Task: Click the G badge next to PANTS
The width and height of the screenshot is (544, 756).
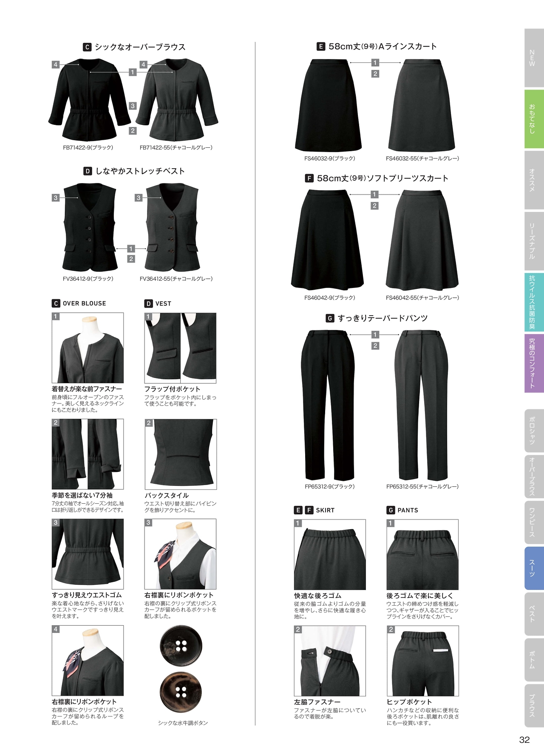Action: pyautogui.click(x=391, y=510)
